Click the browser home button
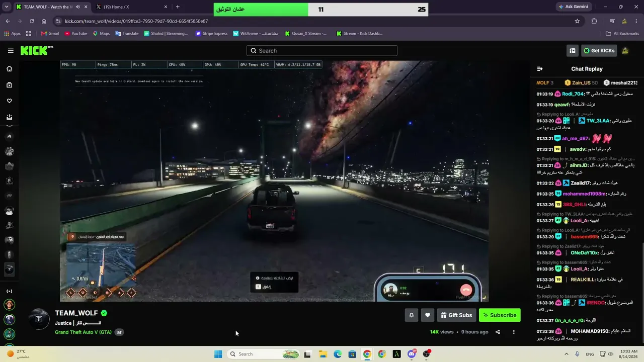The height and width of the screenshot is (362, 644). [44, 21]
